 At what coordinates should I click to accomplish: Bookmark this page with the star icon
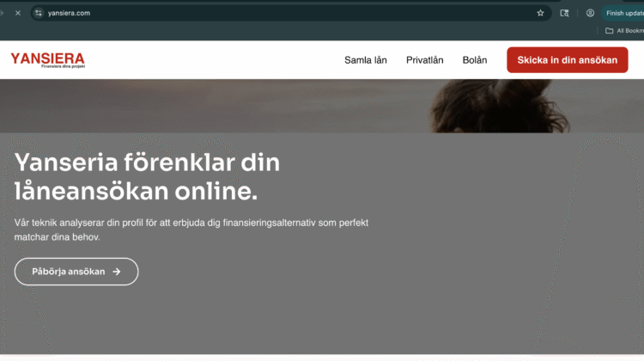(x=540, y=13)
